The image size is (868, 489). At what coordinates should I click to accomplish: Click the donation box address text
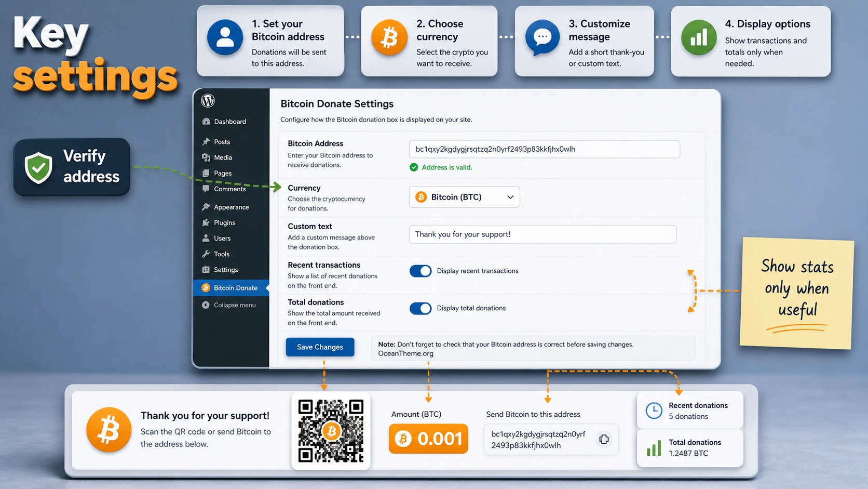538,440
